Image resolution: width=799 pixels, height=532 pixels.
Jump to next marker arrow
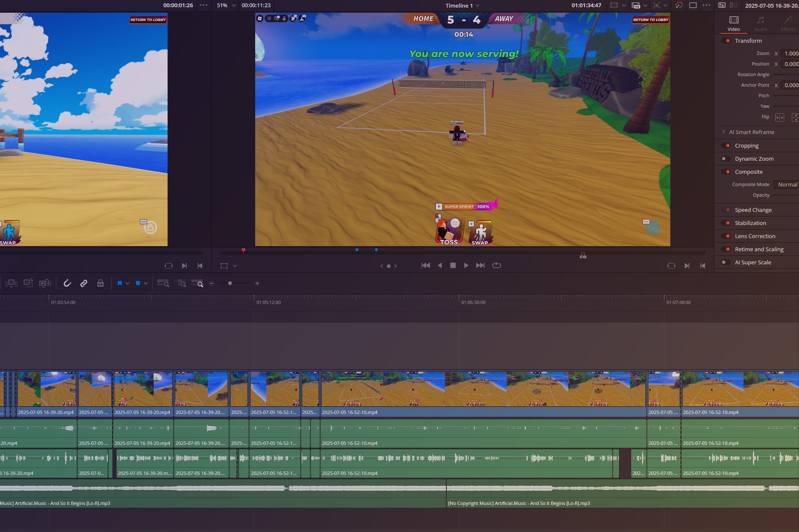pyautogui.click(x=396, y=266)
